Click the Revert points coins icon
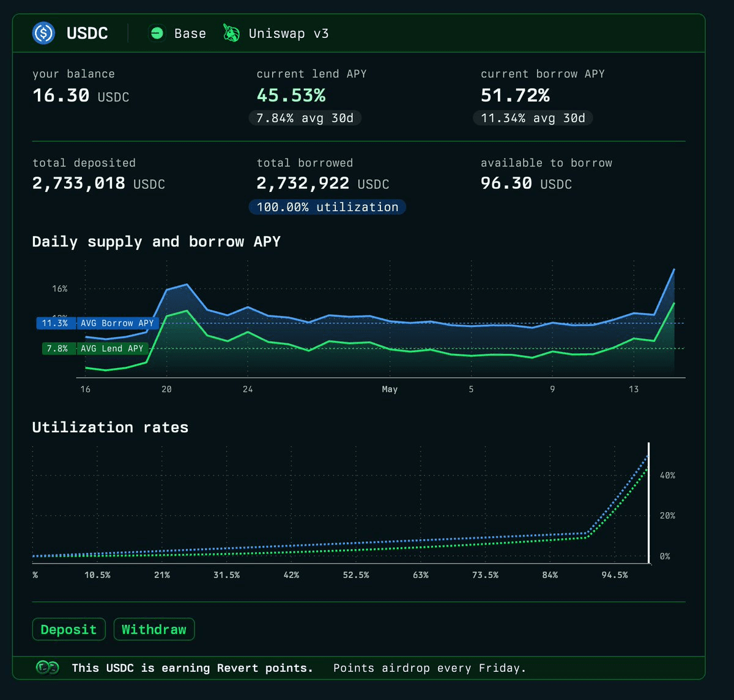Viewport: 734px width, 700px height. [48, 668]
